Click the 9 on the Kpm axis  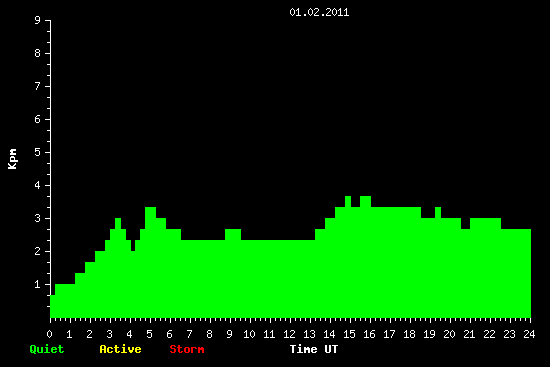click(38, 20)
